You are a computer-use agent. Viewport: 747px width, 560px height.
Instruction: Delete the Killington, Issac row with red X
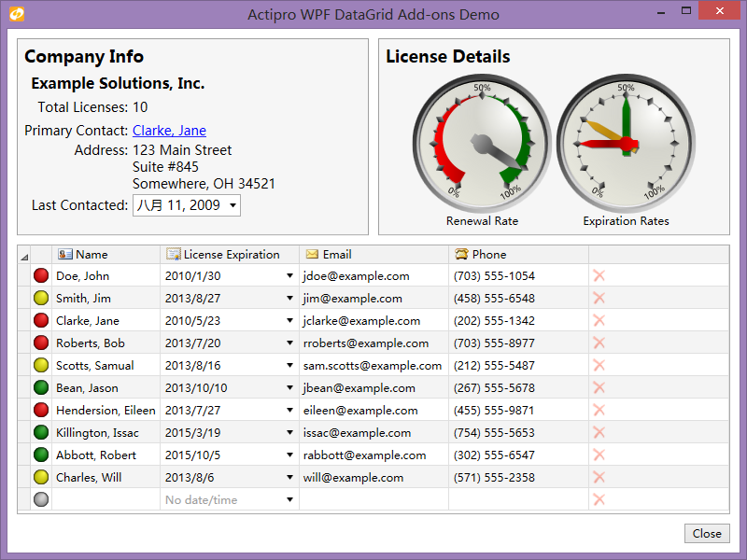pyautogui.click(x=599, y=432)
